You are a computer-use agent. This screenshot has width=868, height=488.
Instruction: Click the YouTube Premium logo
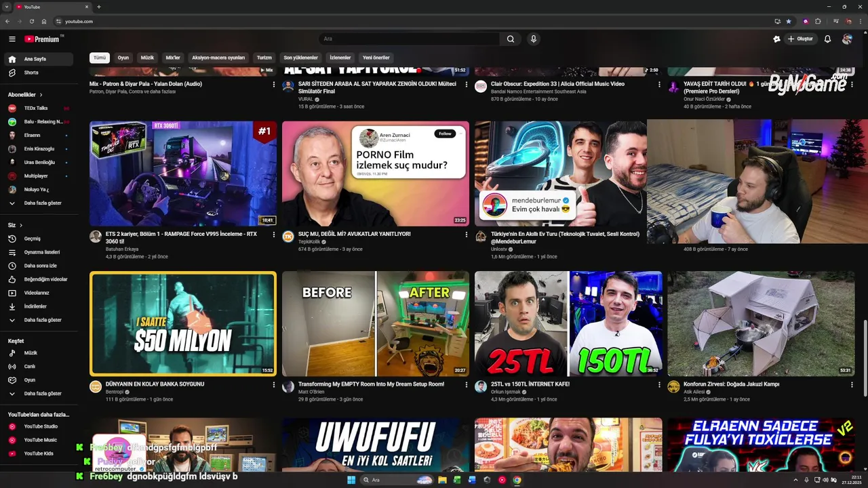tap(43, 39)
